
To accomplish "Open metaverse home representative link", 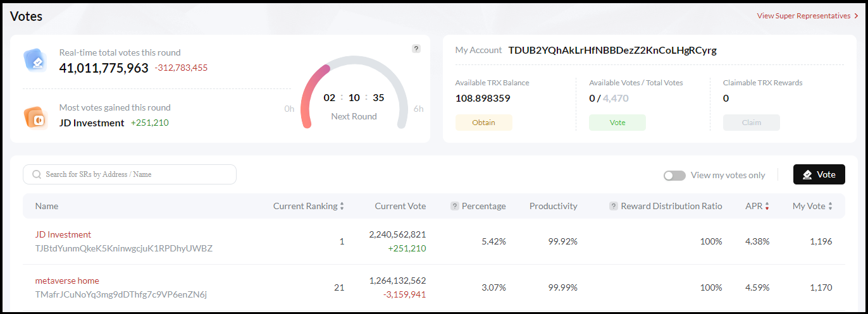I will pyautogui.click(x=67, y=281).
